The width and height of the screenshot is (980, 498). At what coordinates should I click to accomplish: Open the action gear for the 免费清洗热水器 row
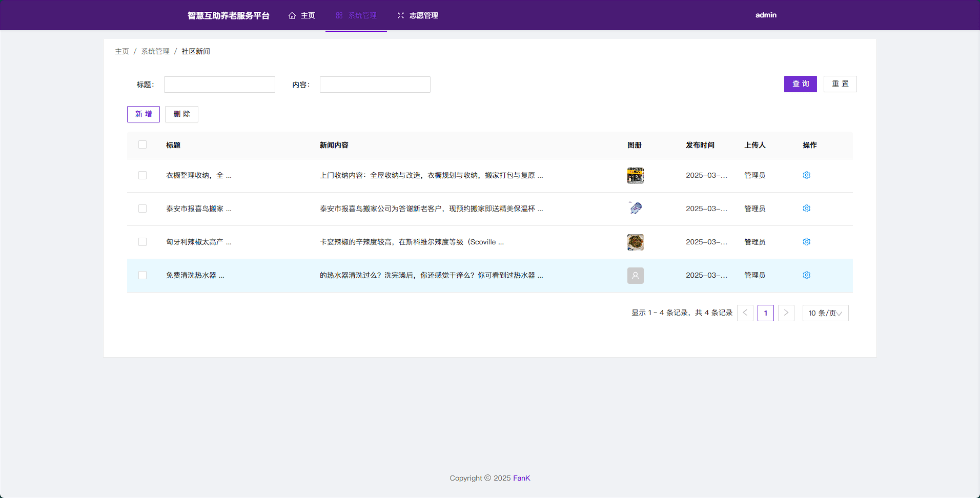(806, 275)
